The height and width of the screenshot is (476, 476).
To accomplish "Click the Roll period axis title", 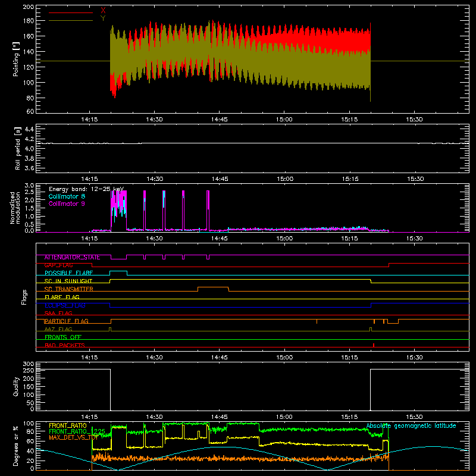I will pyautogui.click(x=18, y=148).
